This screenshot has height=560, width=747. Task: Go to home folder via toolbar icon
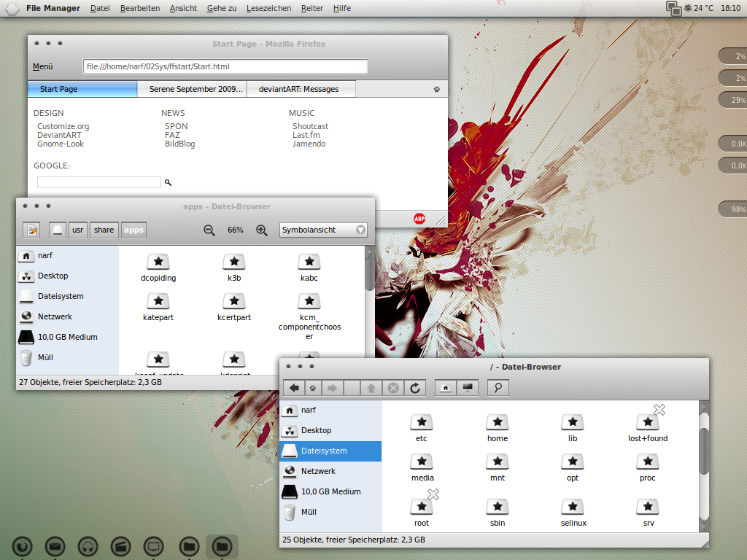pos(445,388)
